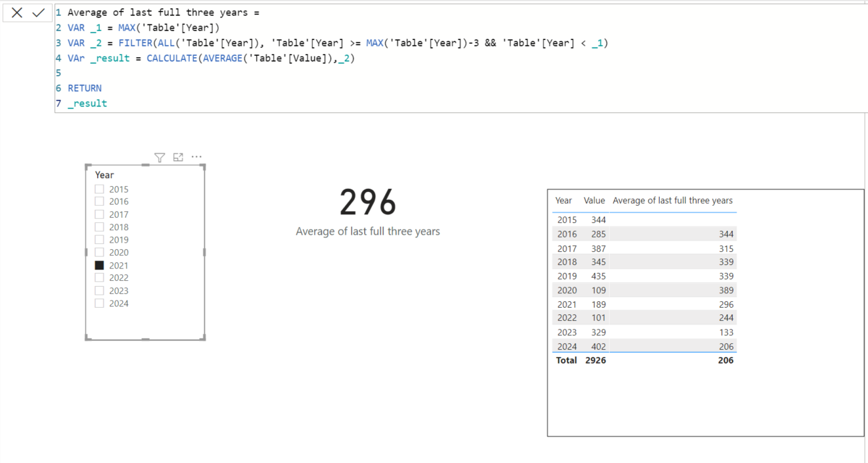This screenshot has width=868, height=463.
Task: Select average 389 in 2020 row
Action: [726, 290]
